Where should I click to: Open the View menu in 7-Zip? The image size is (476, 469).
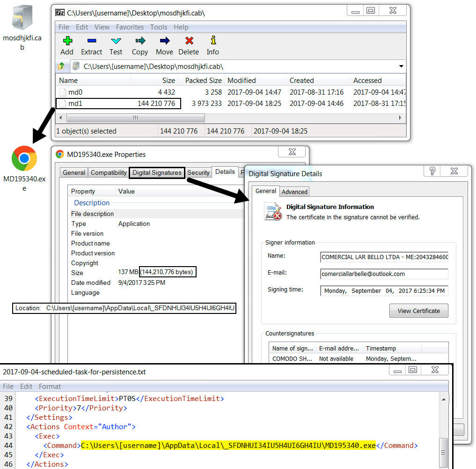[102, 27]
